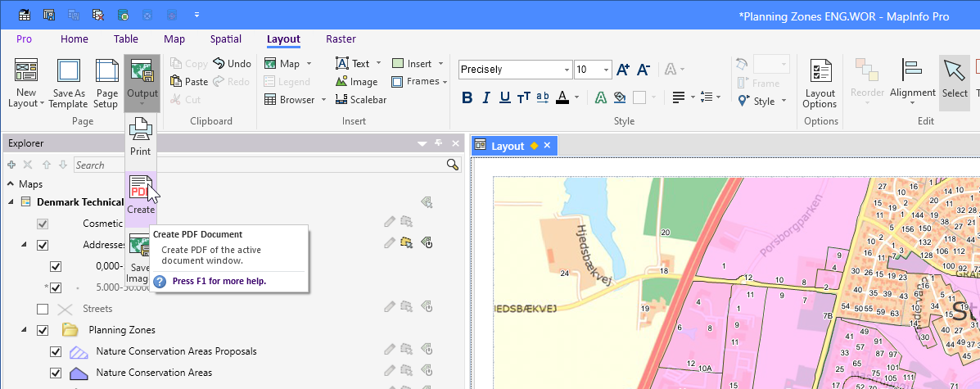Toggle the expanded character spacing (ab) style

click(x=543, y=97)
